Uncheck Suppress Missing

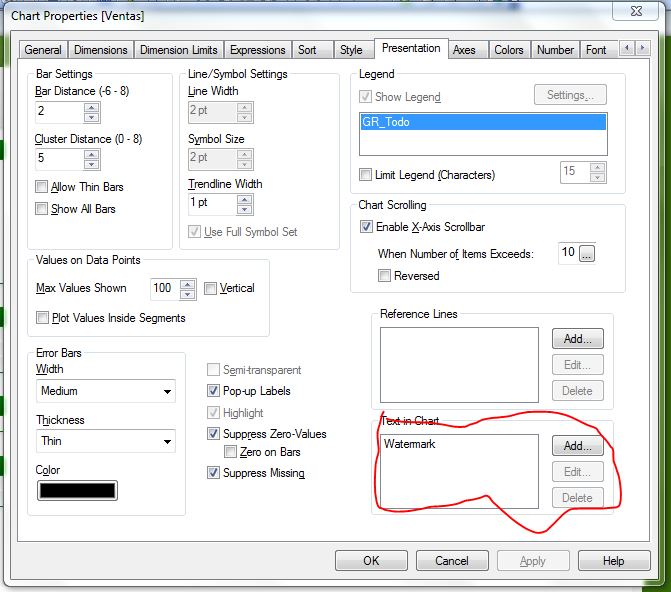point(213,473)
